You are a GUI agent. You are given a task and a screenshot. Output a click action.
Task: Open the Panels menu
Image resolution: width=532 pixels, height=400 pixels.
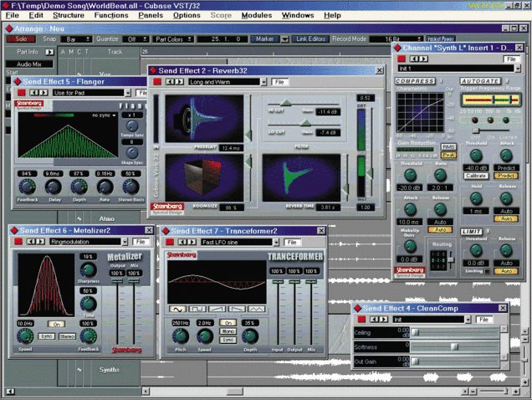151,15
